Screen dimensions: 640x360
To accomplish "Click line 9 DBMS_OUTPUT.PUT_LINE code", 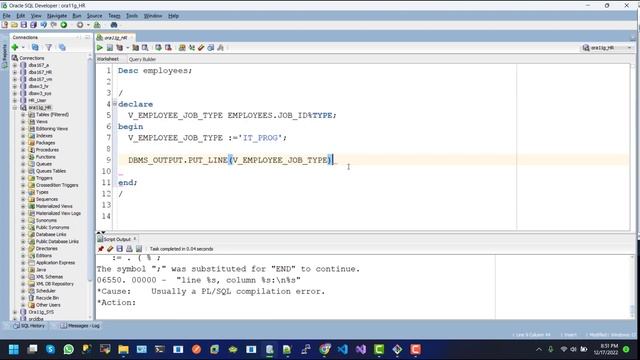I will click(x=231, y=160).
